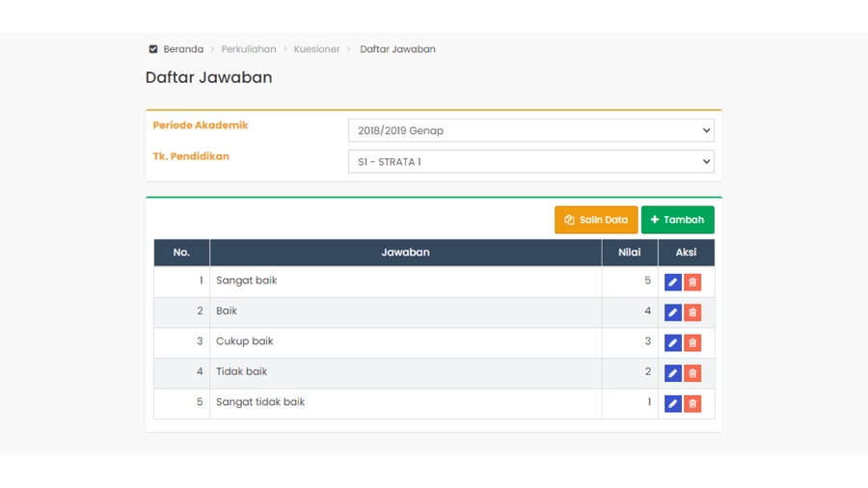Viewport: 868px width, 488px height.
Task: Click the Nilai column header
Action: click(x=629, y=253)
